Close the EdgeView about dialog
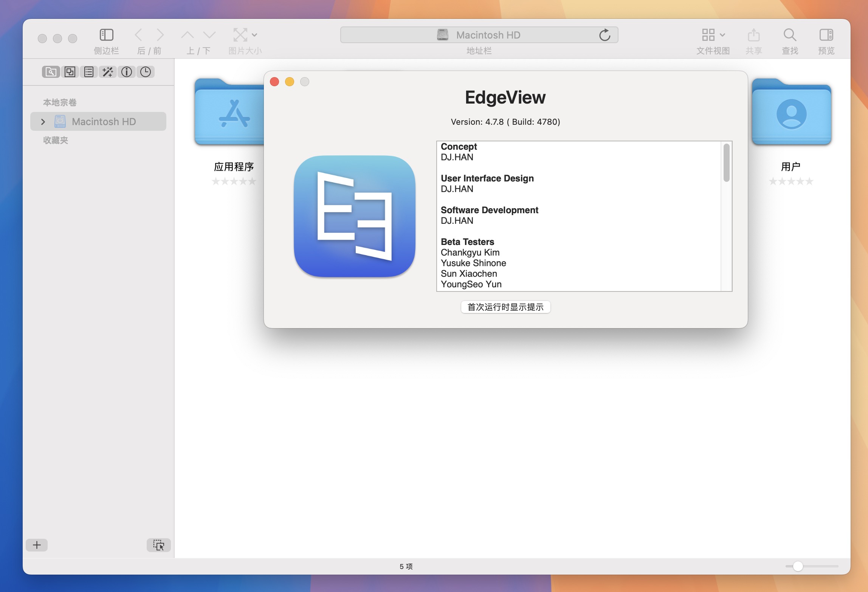 pyautogui.click(x=274, y=82)
